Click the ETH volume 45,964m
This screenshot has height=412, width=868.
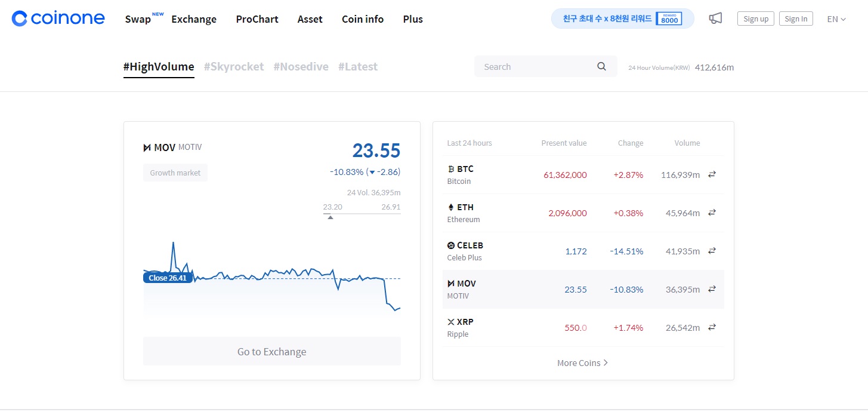click(x=682, y=213)
